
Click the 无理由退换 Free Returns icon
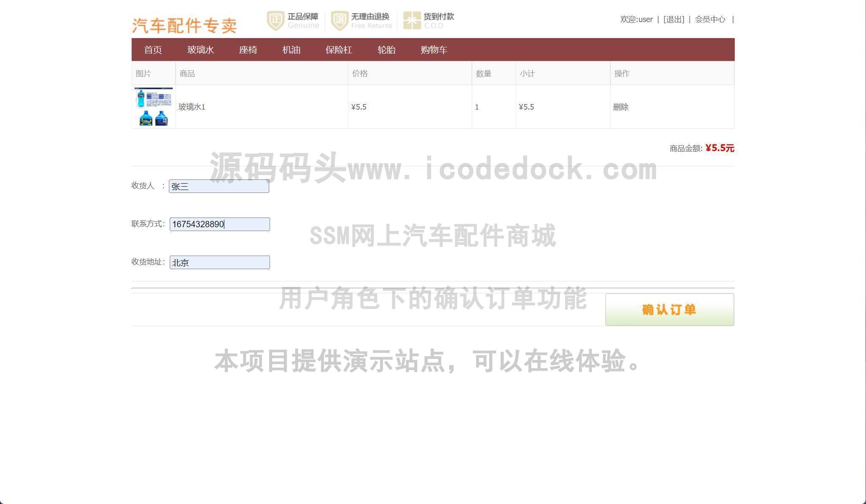tap(339, 20)
